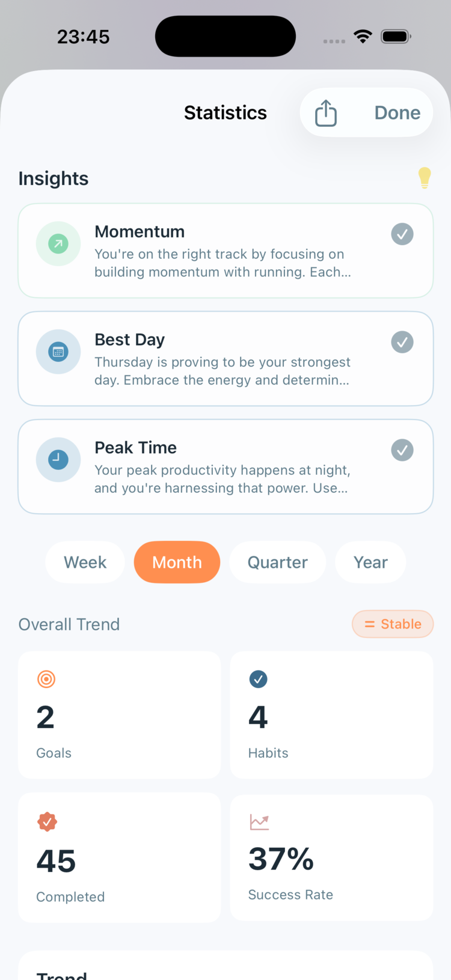Expand the Momentum insight text
451x980 pixels.
[222, 263]
